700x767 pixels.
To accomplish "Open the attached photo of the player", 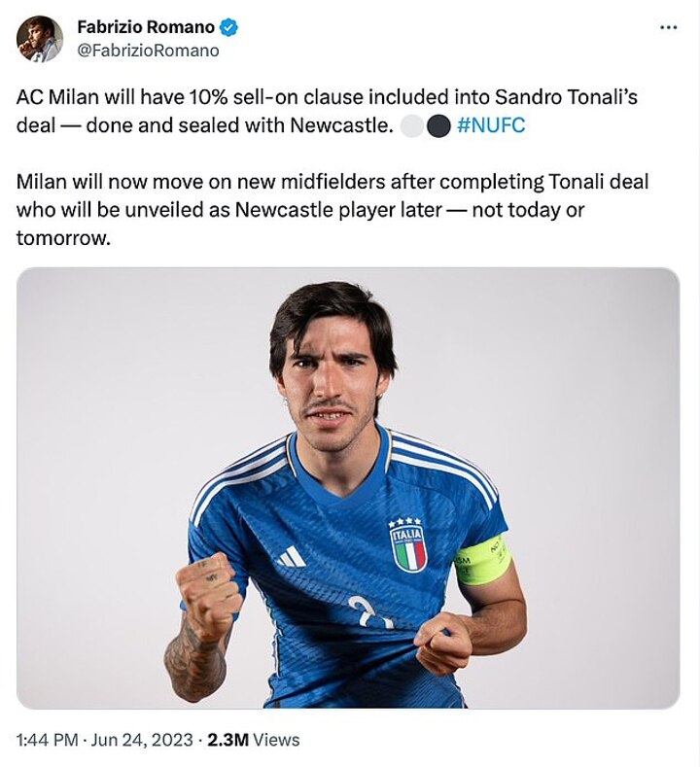I will tap(348, 488).
